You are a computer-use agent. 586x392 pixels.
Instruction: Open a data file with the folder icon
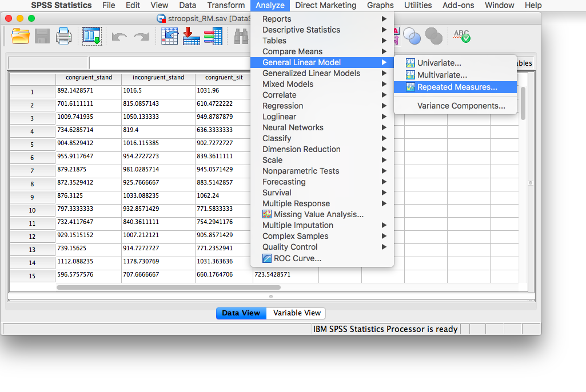tap(21, 36)
